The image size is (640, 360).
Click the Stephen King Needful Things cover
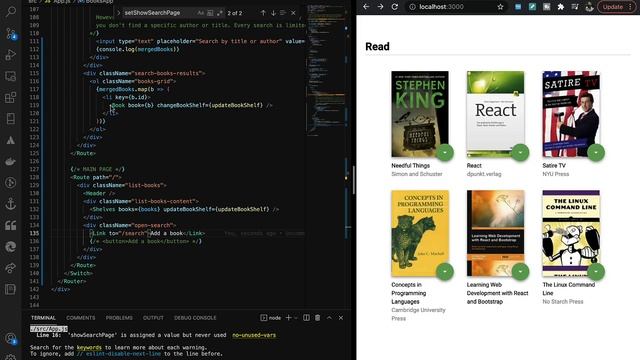tap(420, 114)
